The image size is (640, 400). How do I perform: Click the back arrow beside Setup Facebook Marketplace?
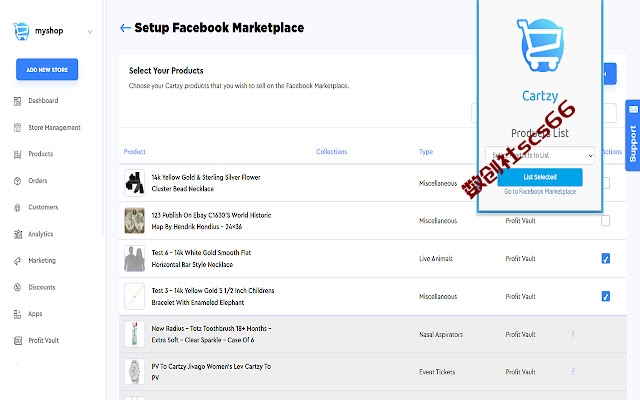tap(125, 28)
